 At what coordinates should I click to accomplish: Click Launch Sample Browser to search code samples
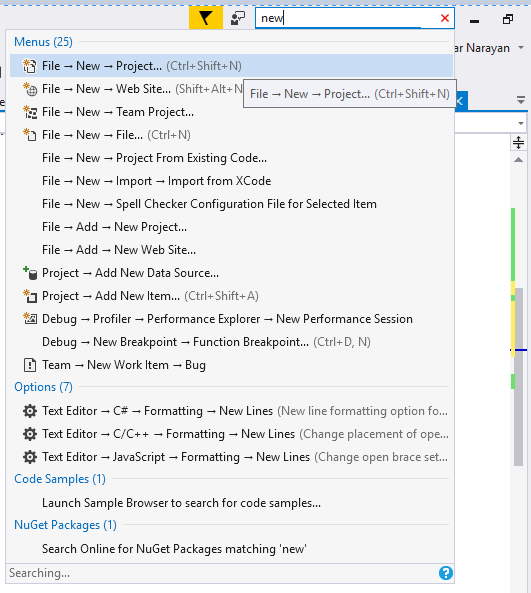[x=181, y=503]
